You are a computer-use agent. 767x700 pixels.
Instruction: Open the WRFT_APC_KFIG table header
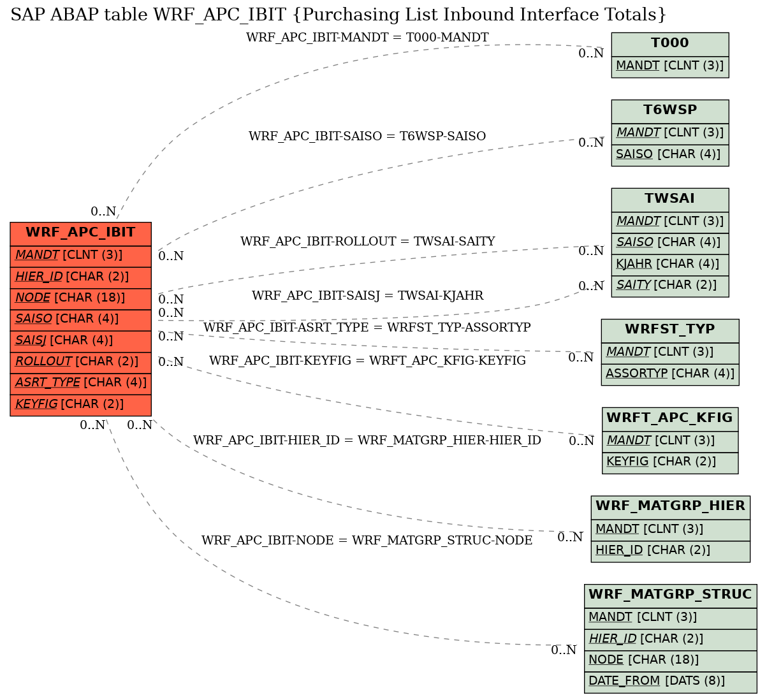(670, 418)
